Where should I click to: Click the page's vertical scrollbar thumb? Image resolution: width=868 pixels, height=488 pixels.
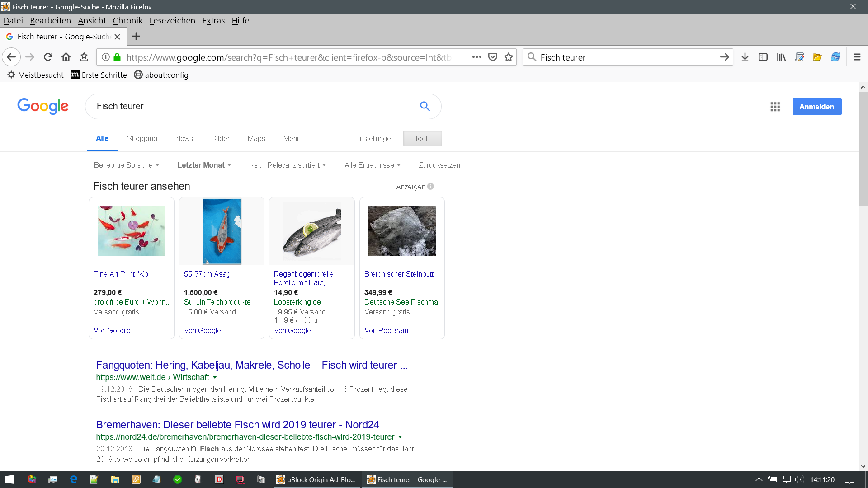coord(863,149)
